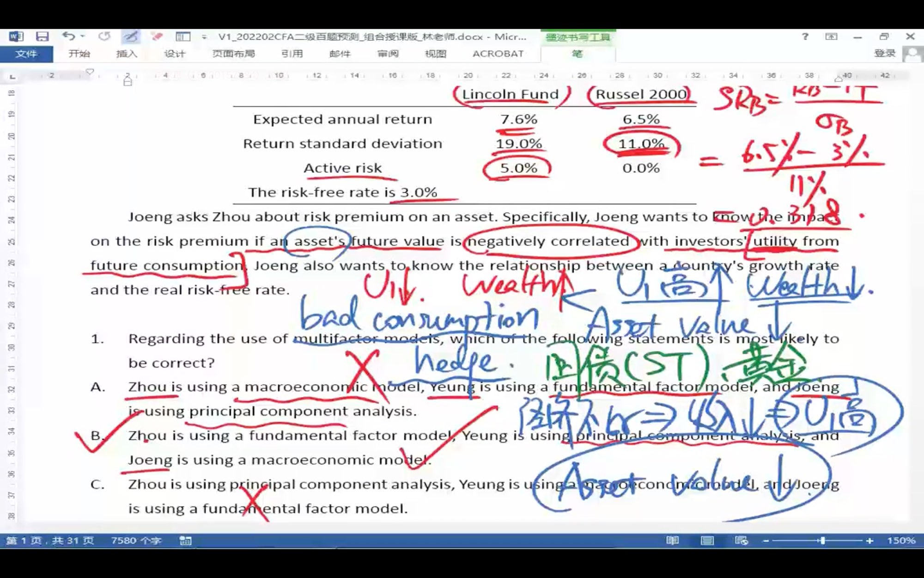924x578 pixels.
Task: Click the 5.0% active risk cell
Action: [x=519, y=168]
